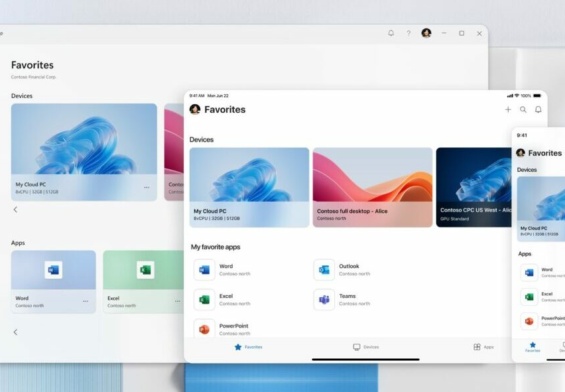
Task: Open help question mark icon
Action: point(409,33)
